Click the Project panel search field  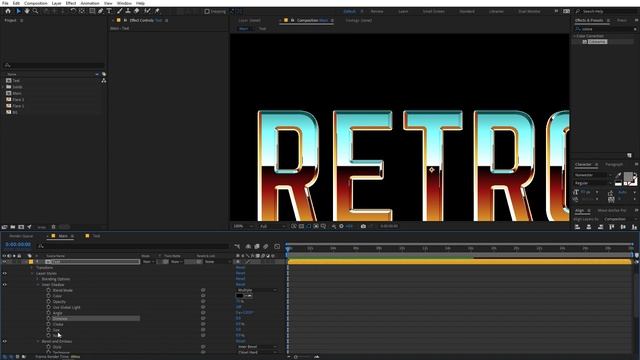pos(54,65)
